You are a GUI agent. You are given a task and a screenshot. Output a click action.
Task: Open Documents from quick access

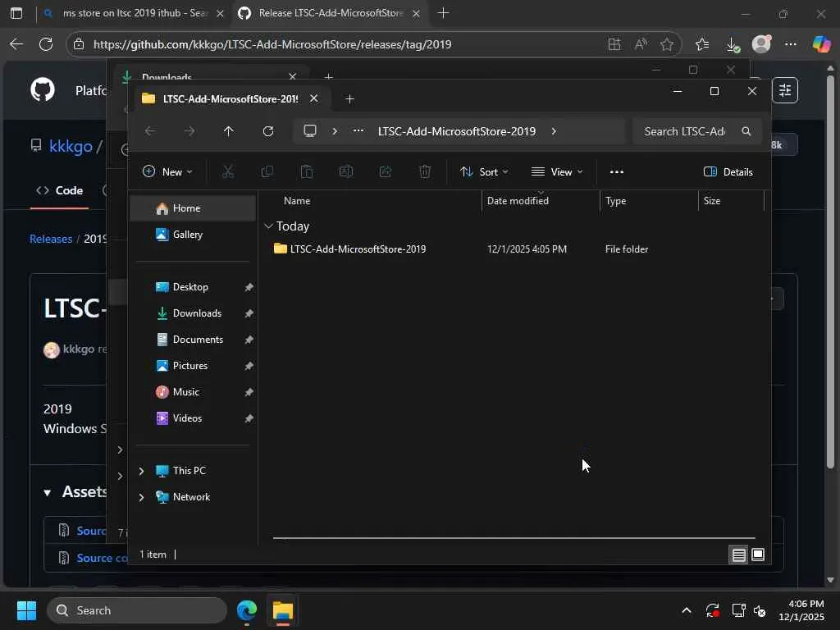click(193, 340)
